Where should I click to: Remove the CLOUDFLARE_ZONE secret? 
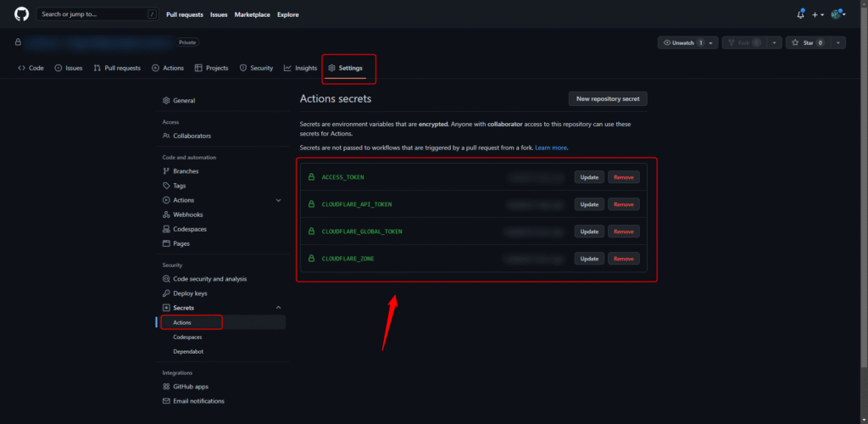click(x=623, y=259)
